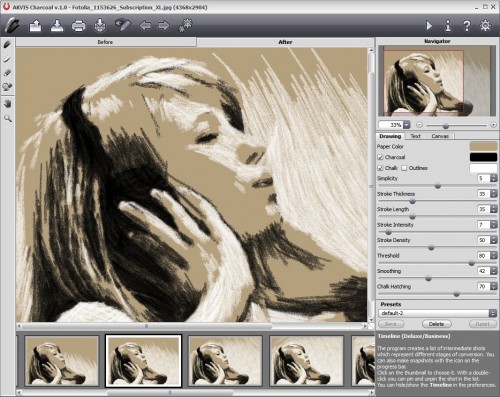Adjust the Stroke Density value stepper
Screen dimensions: 500x397
(x=494, y=240)
